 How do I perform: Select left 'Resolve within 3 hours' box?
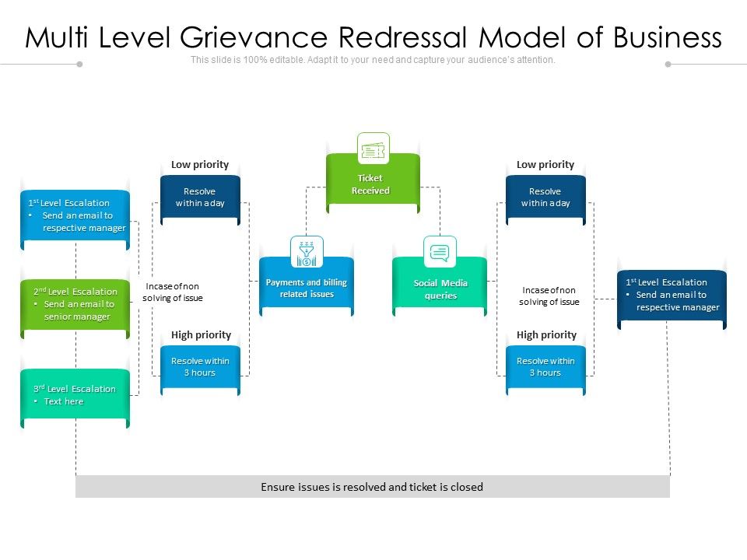point(200,370)
